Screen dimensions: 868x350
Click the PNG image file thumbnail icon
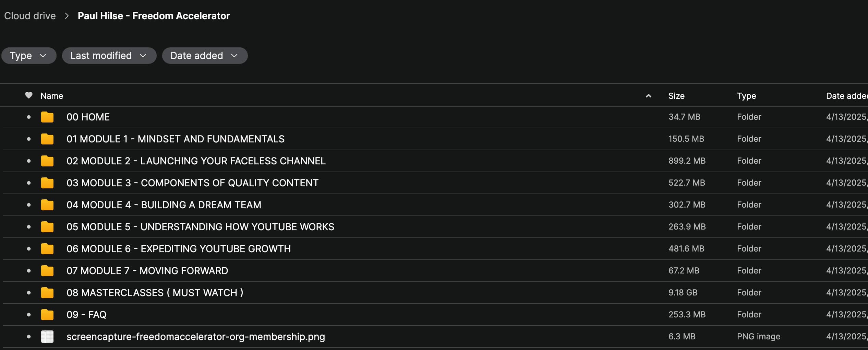click(x=47, y=337)
